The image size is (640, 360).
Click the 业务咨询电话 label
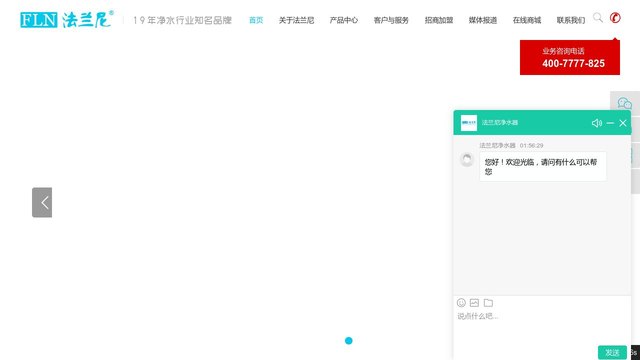(563, 51)
